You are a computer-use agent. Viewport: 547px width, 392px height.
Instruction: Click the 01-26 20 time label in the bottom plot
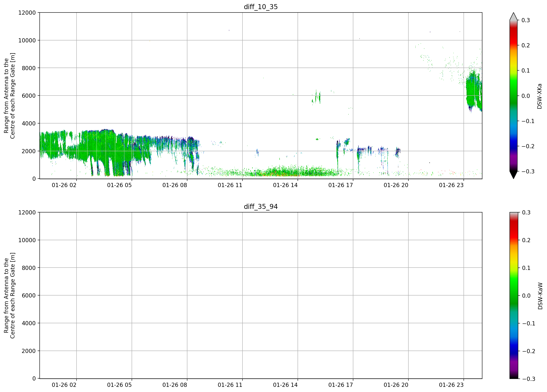point(396,385)
